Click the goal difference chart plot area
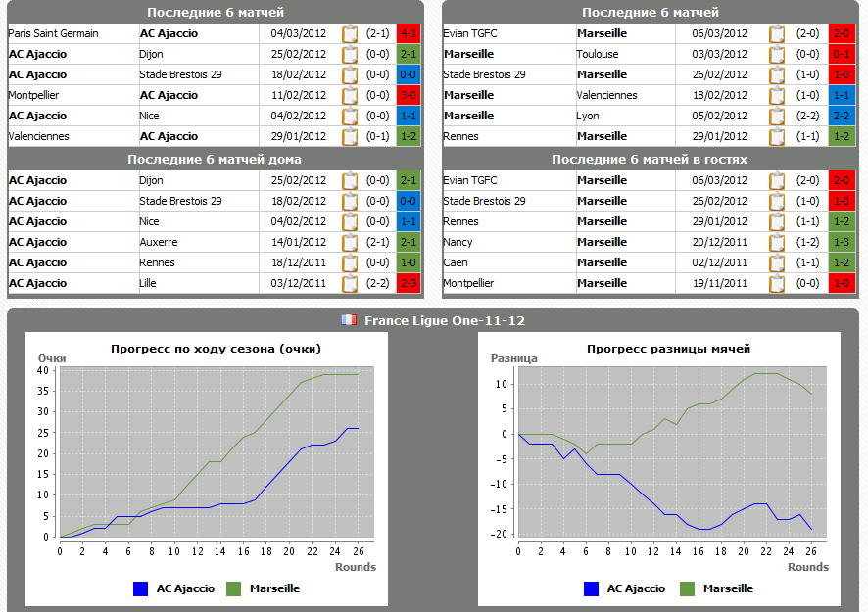868x612 pixels. (x=672, y=451)
